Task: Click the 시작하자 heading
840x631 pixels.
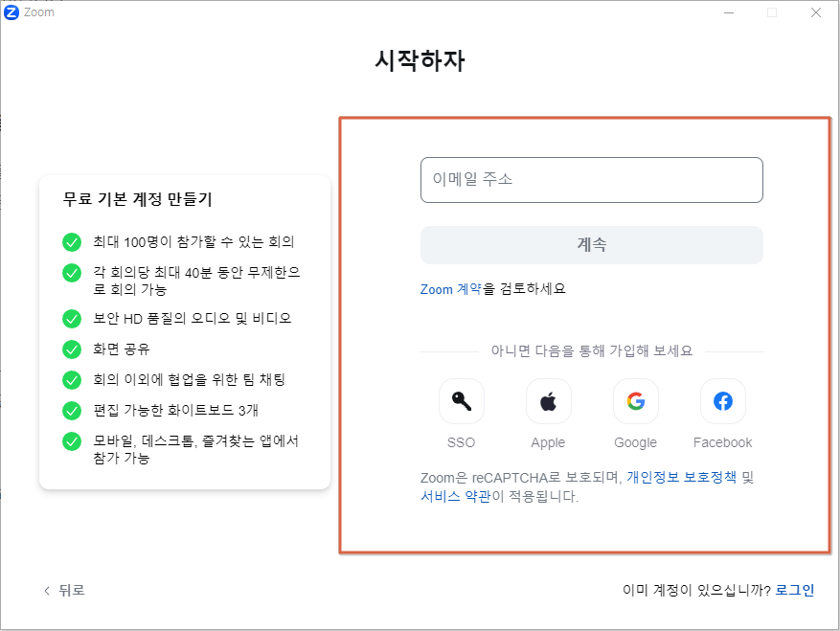Action: [x=420, y=60]
